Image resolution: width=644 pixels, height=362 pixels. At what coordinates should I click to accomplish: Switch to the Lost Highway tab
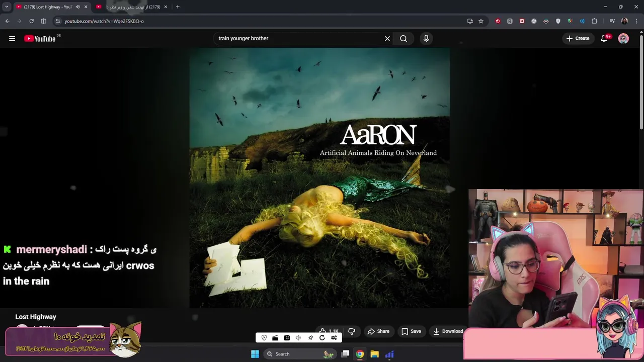tap(48, 7)
